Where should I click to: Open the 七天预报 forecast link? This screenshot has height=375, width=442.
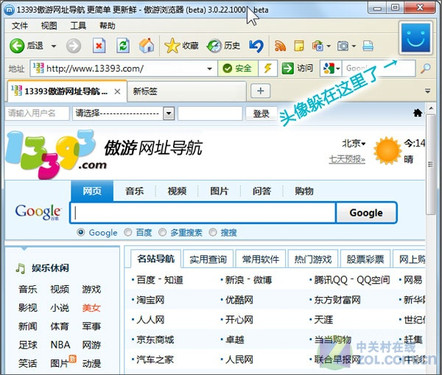click(x=347, y=160)
